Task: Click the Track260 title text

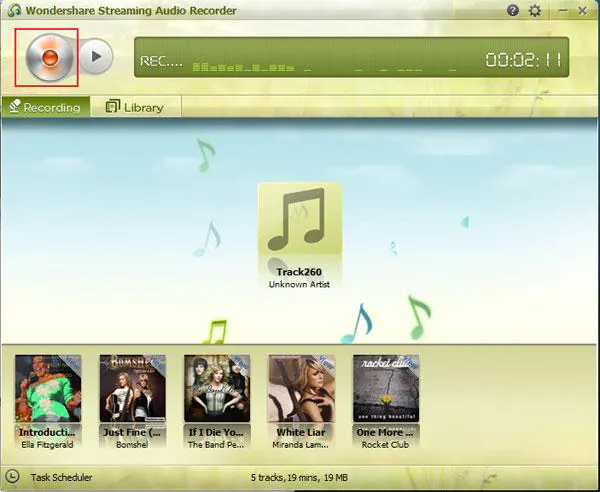Action: coord(300,271)
